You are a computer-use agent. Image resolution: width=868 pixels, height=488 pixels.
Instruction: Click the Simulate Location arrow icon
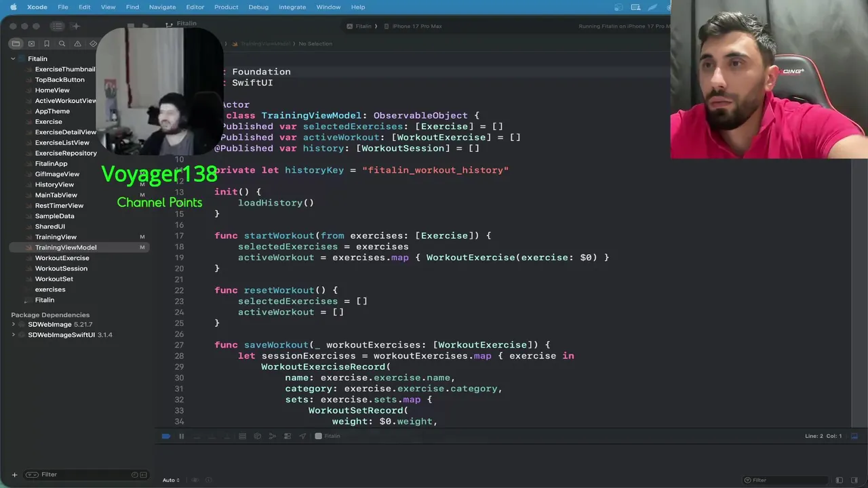click(302, 436)
